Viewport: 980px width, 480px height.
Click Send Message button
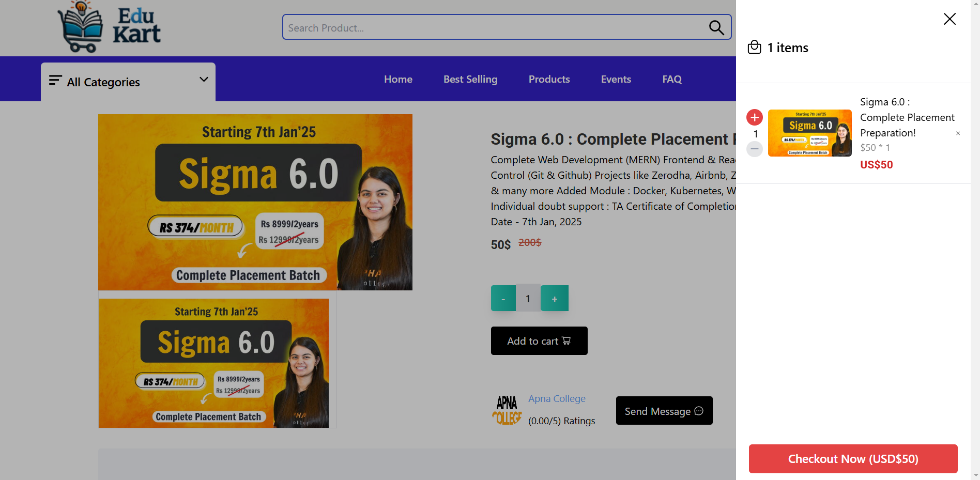(664, 411)
